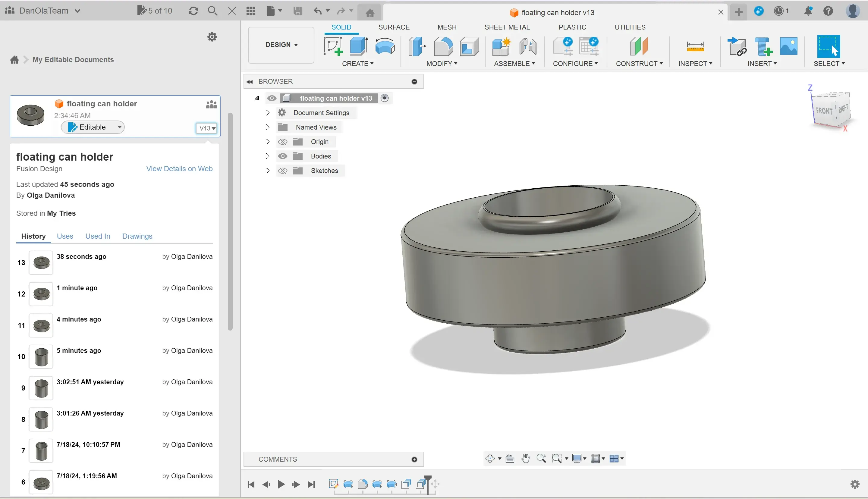Show the hidden Origin folder

[282, 142]
